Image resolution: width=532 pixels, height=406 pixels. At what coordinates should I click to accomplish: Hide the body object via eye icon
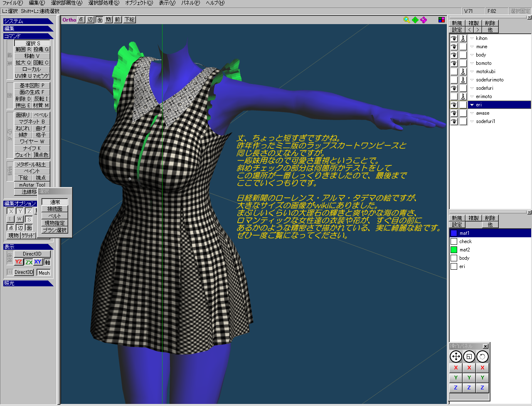(454, 55)
